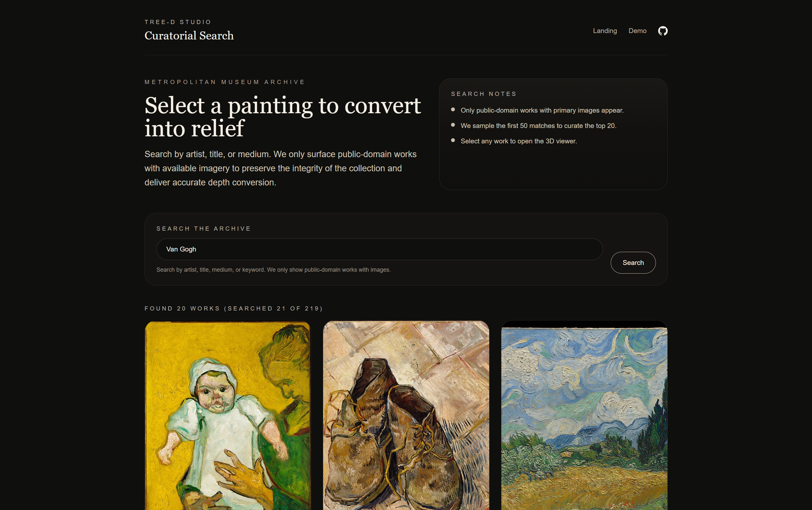
Task: Click the SEARCH NOTES panel heading
Action: coord(484,94)
